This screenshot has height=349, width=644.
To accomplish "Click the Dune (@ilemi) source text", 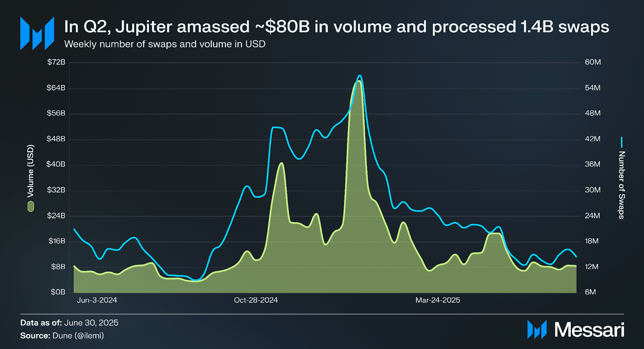I will click(x=78, y=335).
